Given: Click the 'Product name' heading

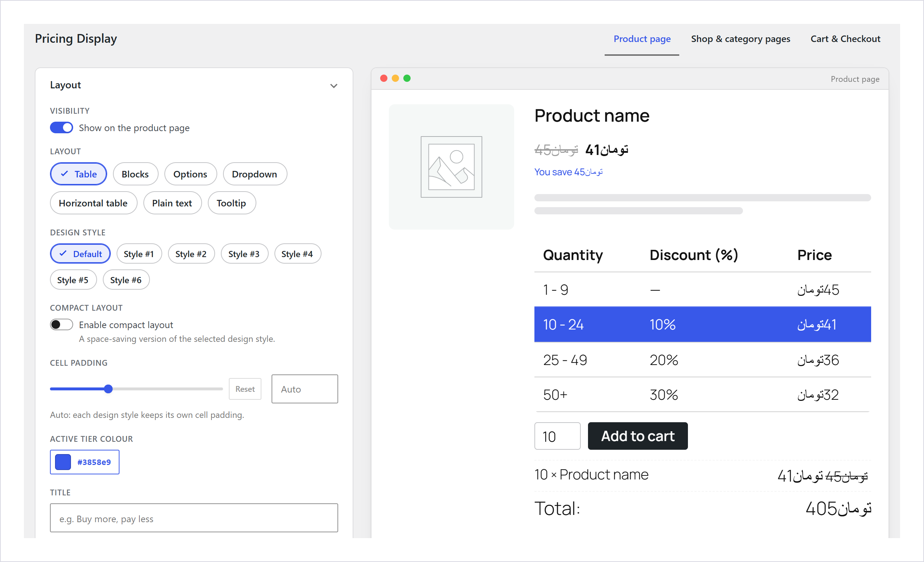Looking at the screenshot, I should 592,116.
